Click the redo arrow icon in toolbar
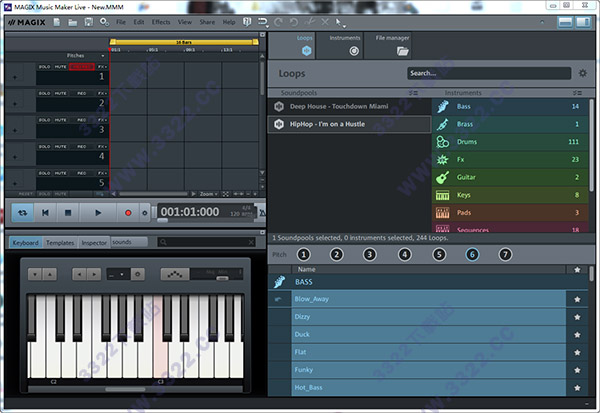Image resolution: width=600 pixels, height=413 pixels. coord(278,22)
